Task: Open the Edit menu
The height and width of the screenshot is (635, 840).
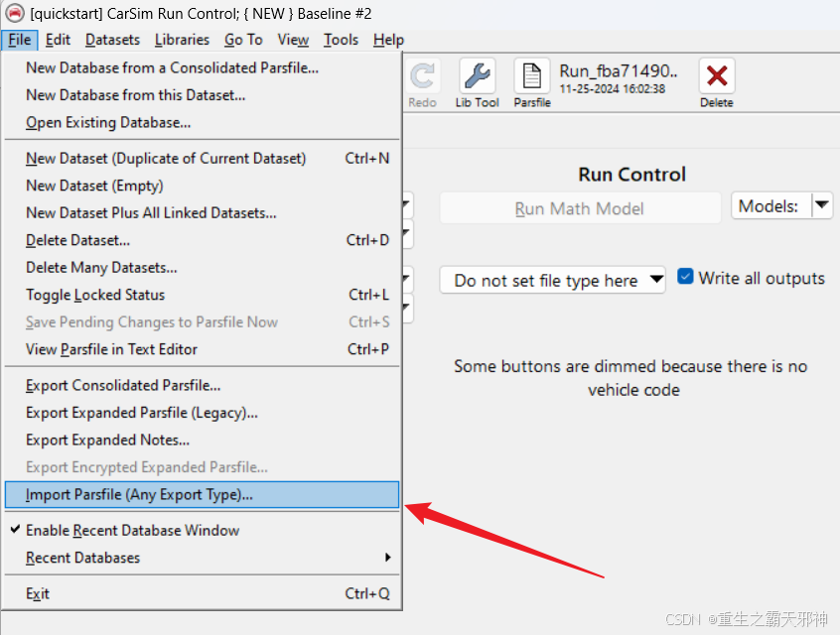Action: (x=58, y=40)
